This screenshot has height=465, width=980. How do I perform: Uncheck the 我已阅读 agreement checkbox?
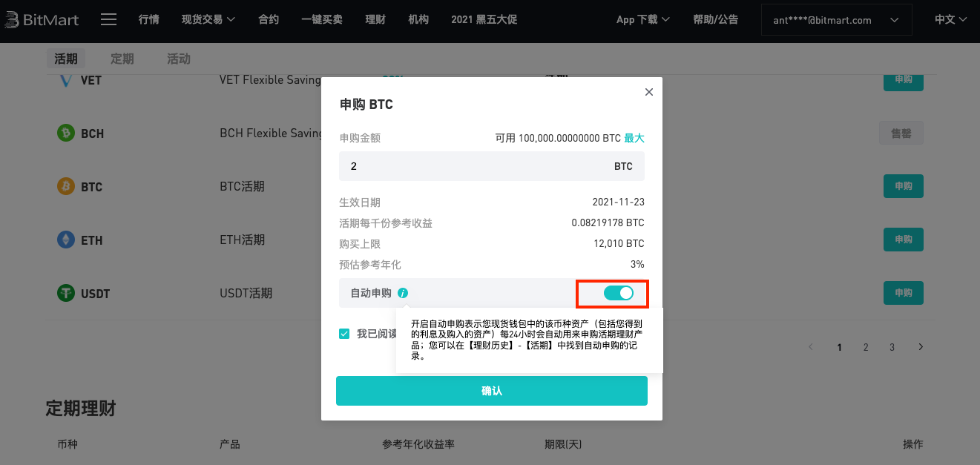point(344,334)
